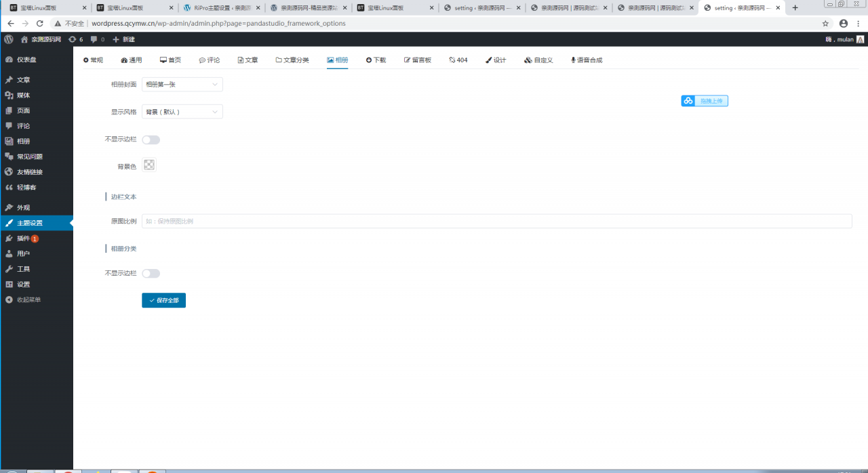Open 插件 plugins with badge 1
Image resolution: width=868 pixels, height=473 pixels.
click(x=37, y=239)
